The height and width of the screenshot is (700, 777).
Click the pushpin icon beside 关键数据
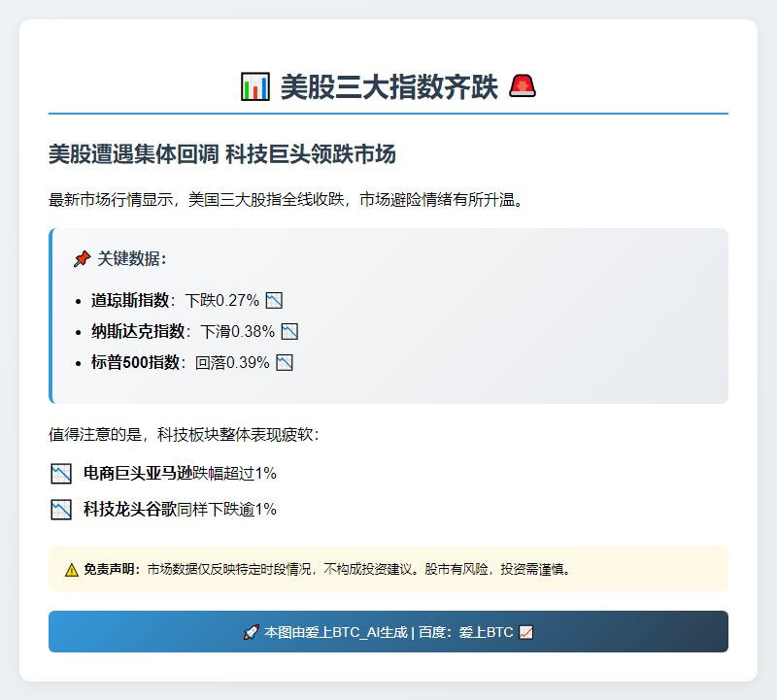(83, 258)
